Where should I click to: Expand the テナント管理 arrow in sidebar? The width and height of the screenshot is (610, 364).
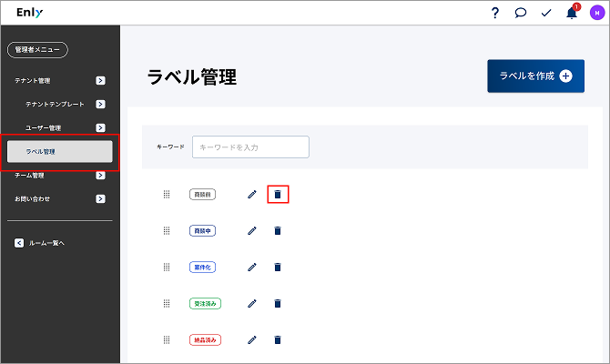click(100, 80)
